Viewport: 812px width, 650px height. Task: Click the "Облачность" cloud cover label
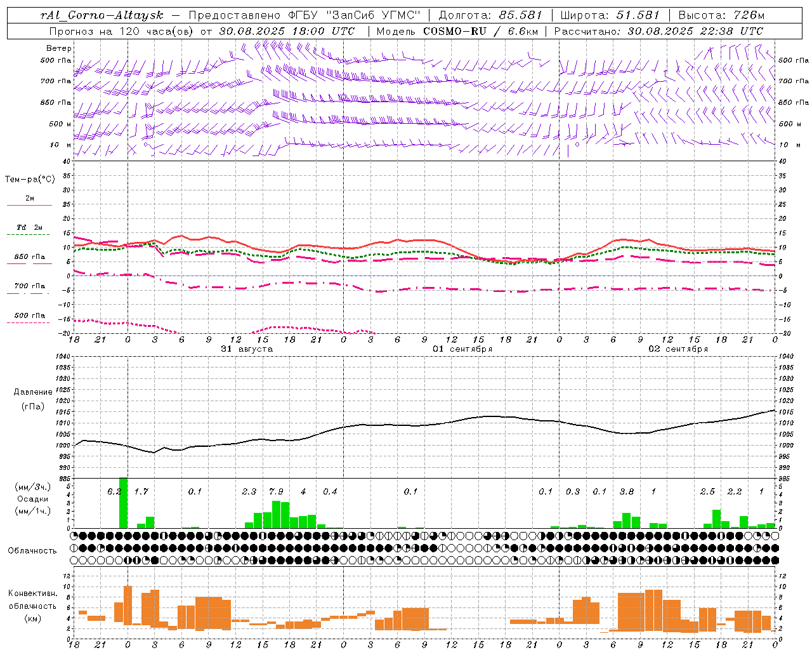coord(32,551)
